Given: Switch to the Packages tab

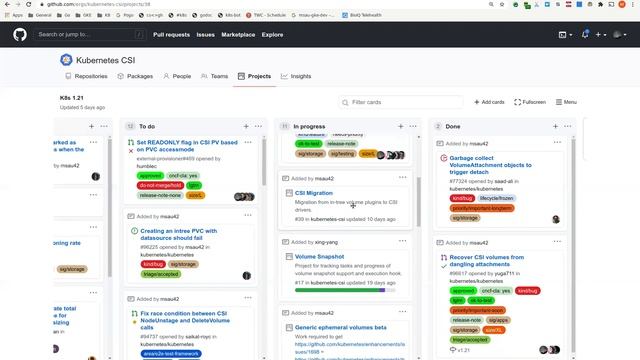Looking at the screenshot, I should (135, 76).
